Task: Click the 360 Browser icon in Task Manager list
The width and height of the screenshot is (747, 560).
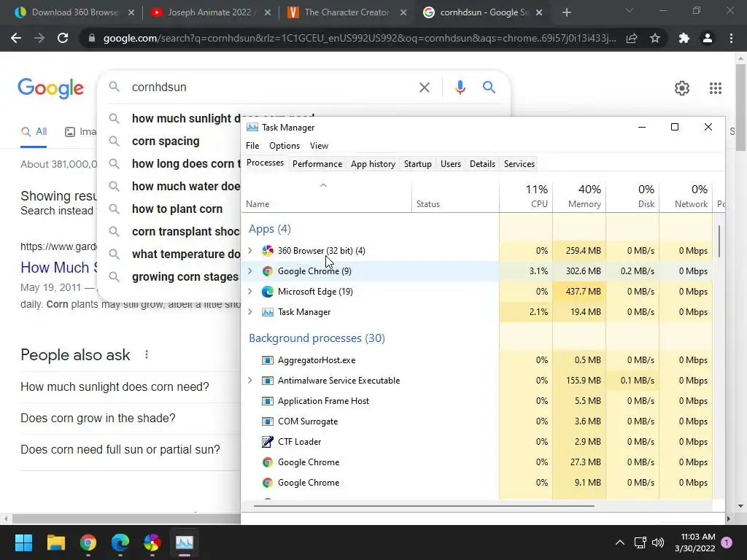Action: [268, 251]
